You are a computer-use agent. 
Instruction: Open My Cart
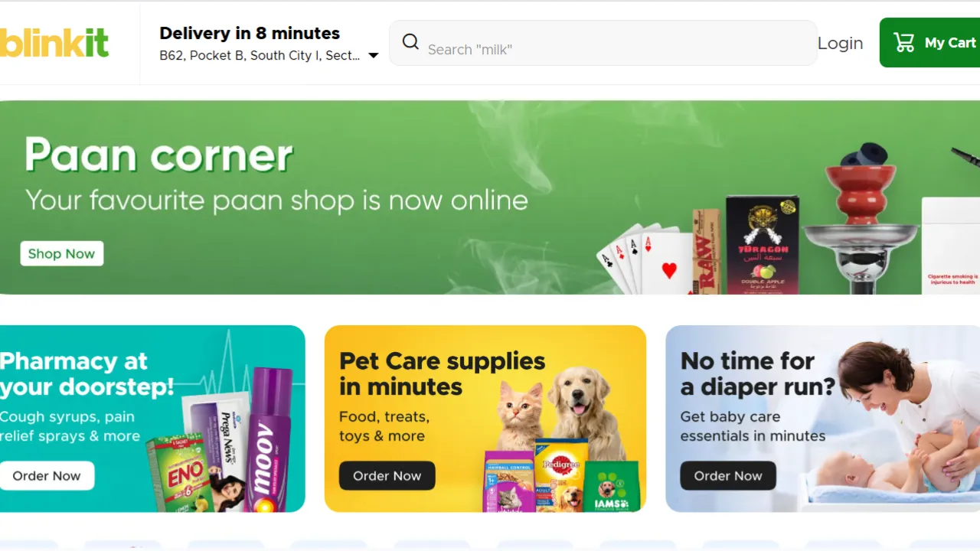click(x=929, y=42)
